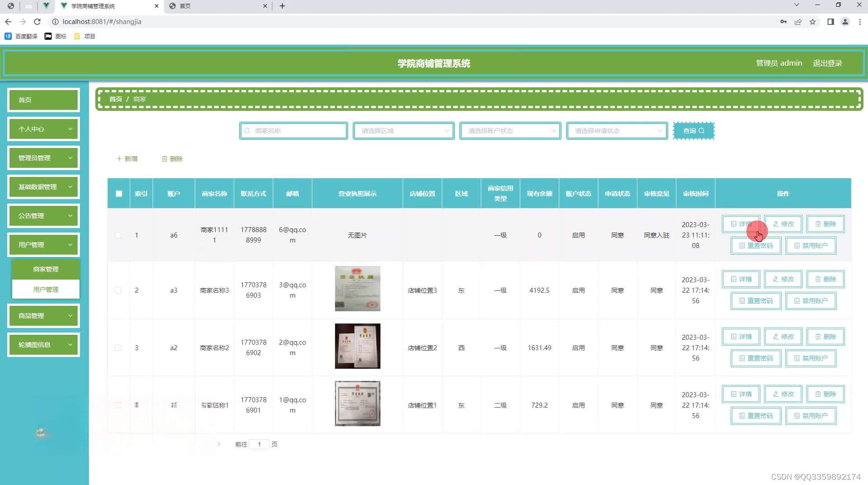Bookmark this page with star icon
This screenshot has height=485, width=868.
point(812,22)
